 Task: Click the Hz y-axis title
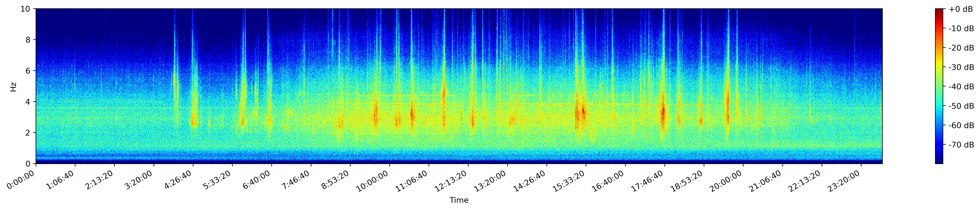point(13,86)
